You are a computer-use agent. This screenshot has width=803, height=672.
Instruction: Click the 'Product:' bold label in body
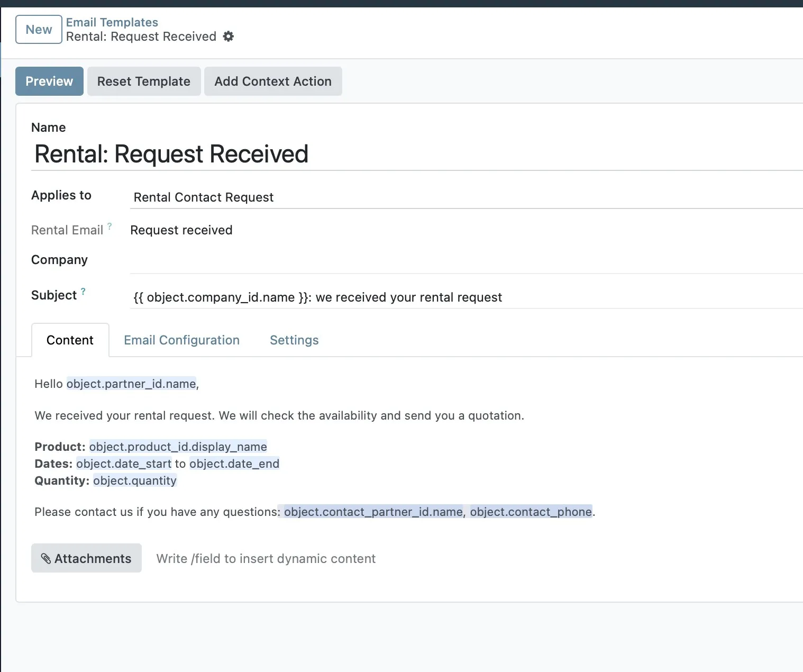tap(60, 447)
